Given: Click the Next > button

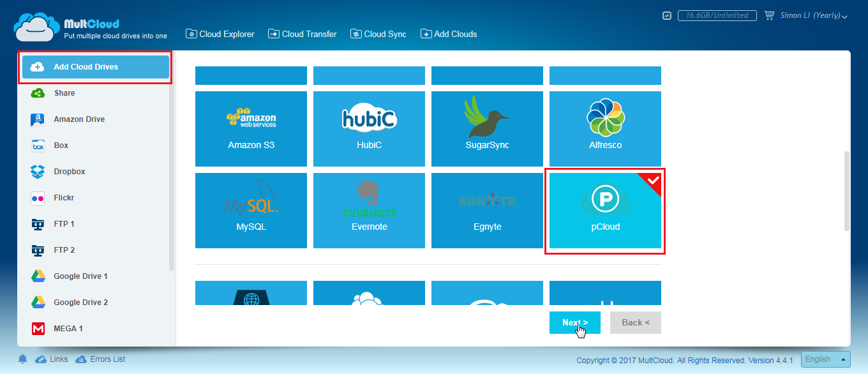Looking at the screenshot, I should tap(575, 322).
